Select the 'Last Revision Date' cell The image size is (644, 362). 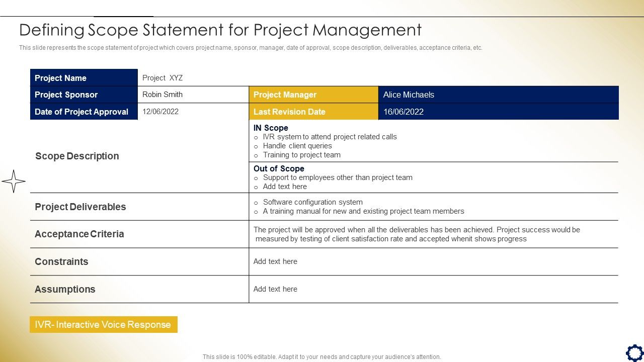pos(313,112)
